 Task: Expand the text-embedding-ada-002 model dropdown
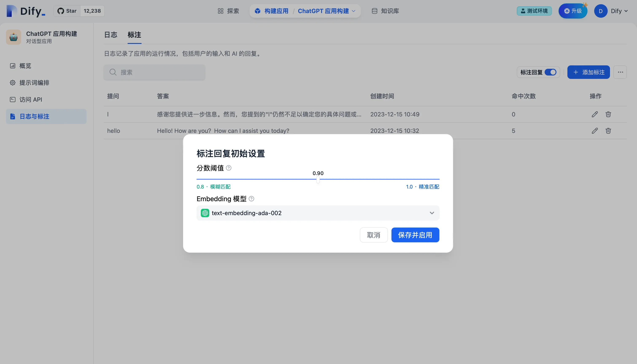318,213
